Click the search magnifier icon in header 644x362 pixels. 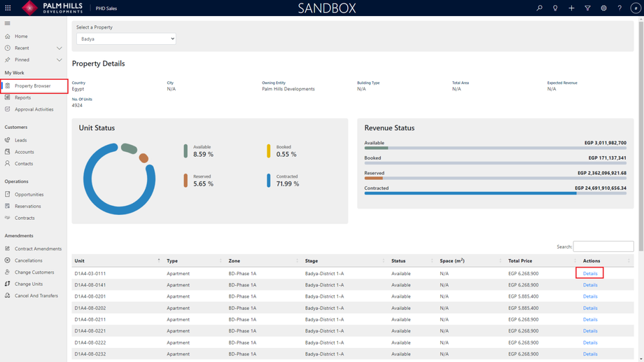[x=539, y=8]
